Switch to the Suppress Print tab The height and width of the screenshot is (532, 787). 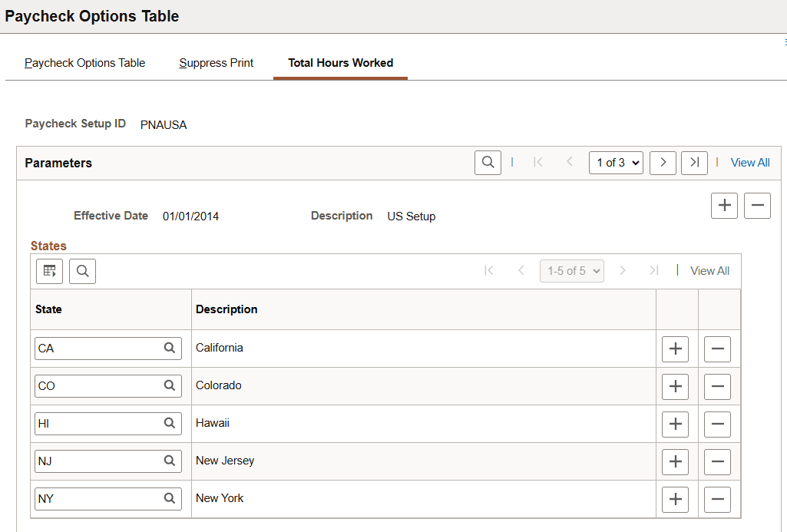click(216, 63)
